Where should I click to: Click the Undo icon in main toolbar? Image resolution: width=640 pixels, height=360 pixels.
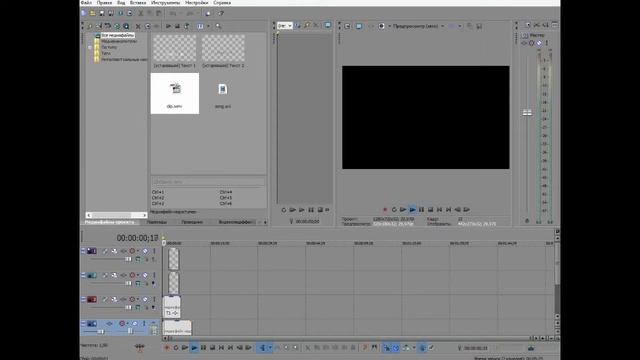(173, 13)
